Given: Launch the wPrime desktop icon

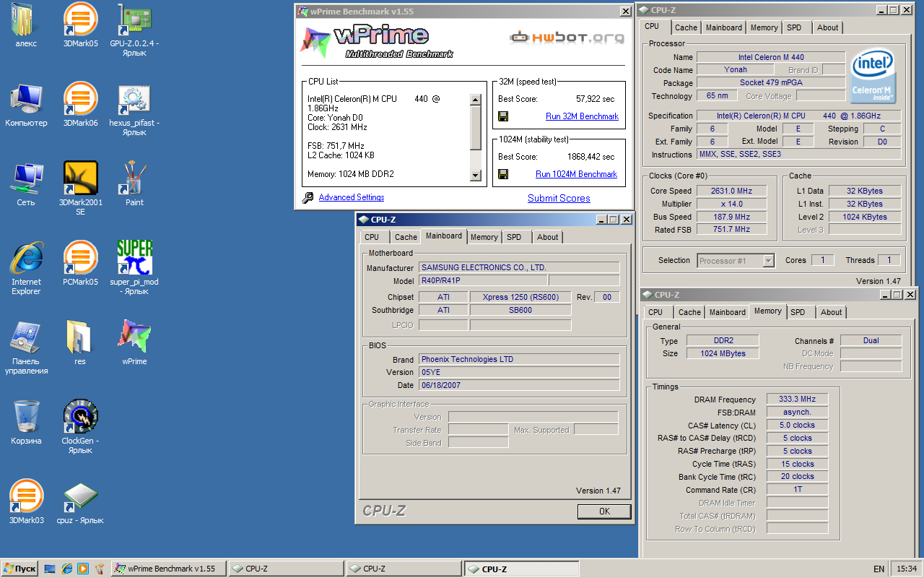Looking at the screenshot, I should [134, 338].
